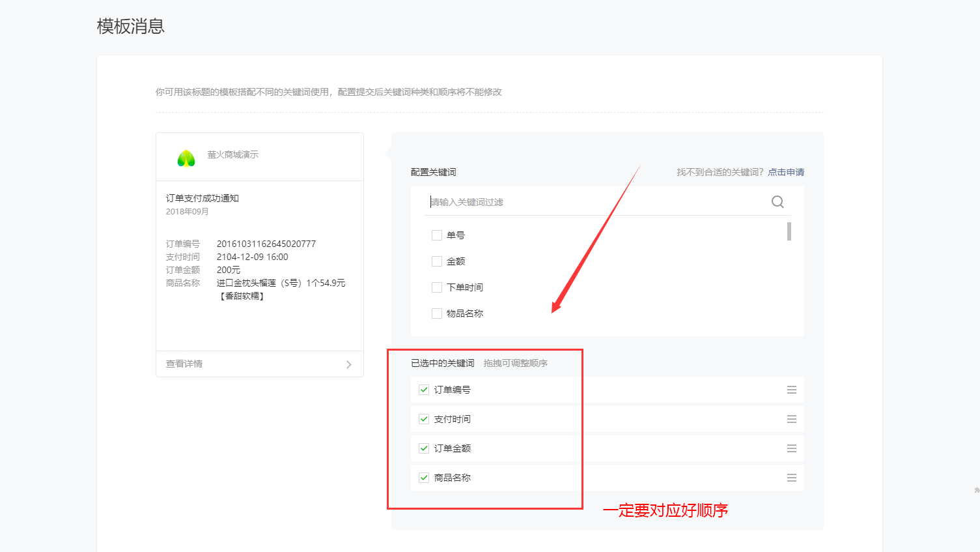Open 查看详情 chevron arrow
The height and width of the screenshot is (552, 980).
349,364
